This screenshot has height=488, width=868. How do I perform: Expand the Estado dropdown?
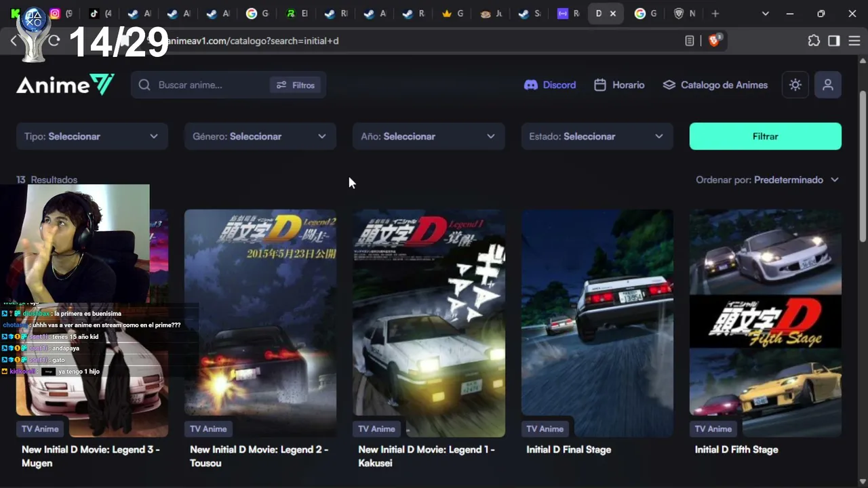(597, 136)
